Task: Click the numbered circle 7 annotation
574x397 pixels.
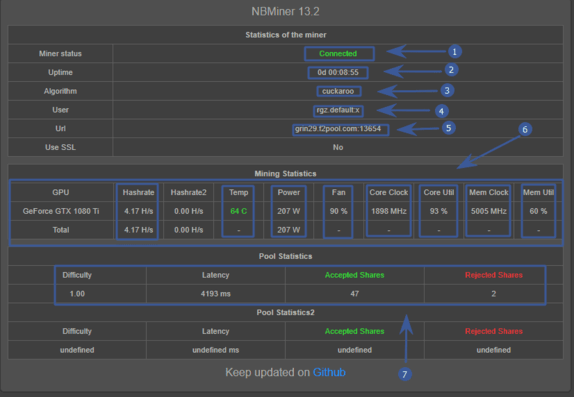Action: 405,374
